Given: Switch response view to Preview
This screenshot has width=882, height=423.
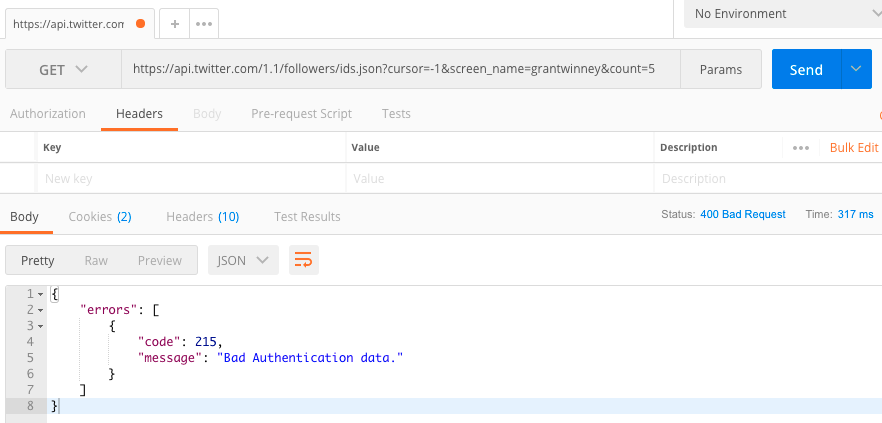Looking at the screenshot, I should tap(160, 260).
